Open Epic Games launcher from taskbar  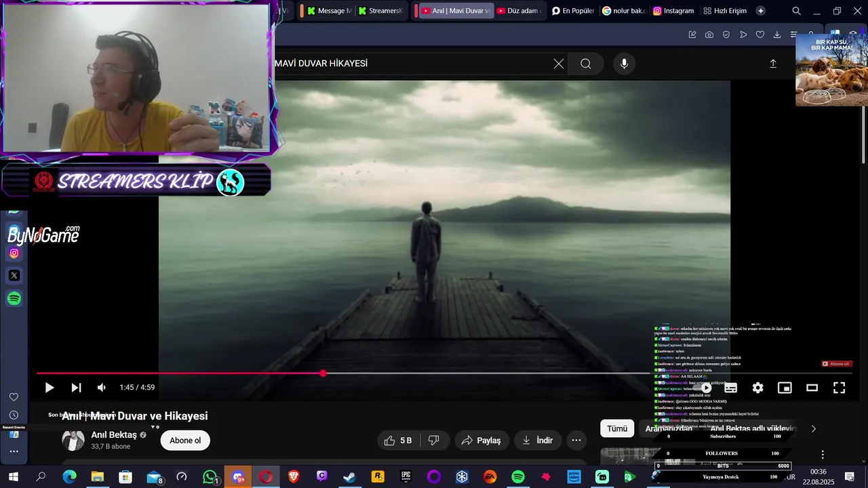click(406, 477)
